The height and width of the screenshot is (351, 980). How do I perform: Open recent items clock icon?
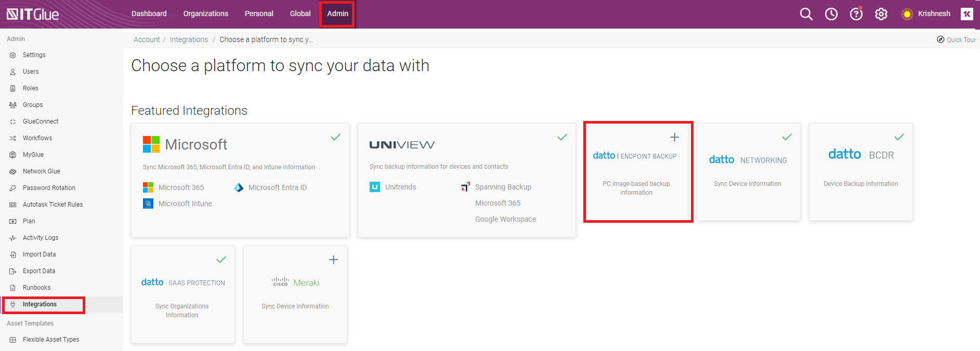coord(831,14)
